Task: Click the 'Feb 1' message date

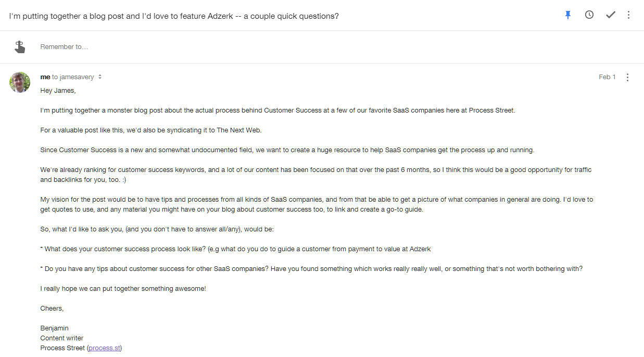Action: (x=607, y=77)
